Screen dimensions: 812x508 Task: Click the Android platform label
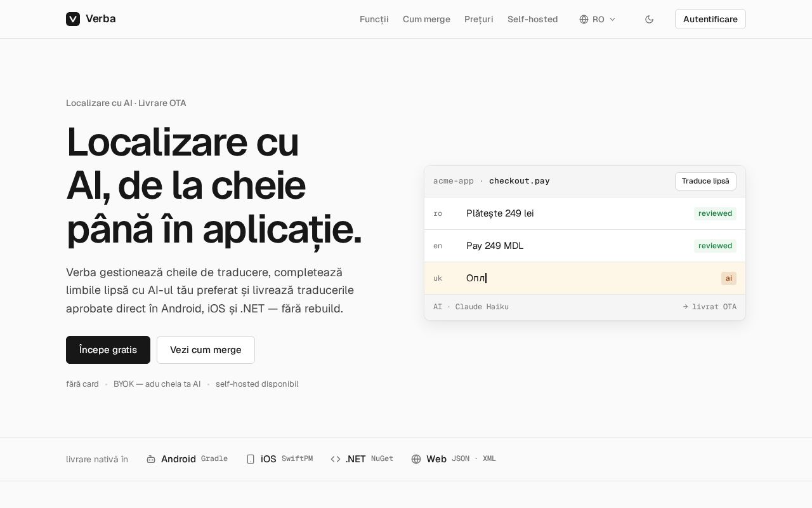(178, 459)
